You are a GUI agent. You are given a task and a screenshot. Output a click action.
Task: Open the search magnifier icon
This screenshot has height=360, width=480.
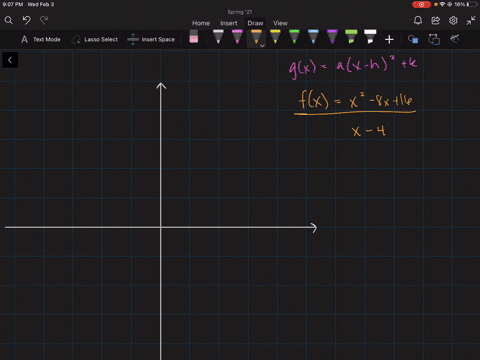9,21
